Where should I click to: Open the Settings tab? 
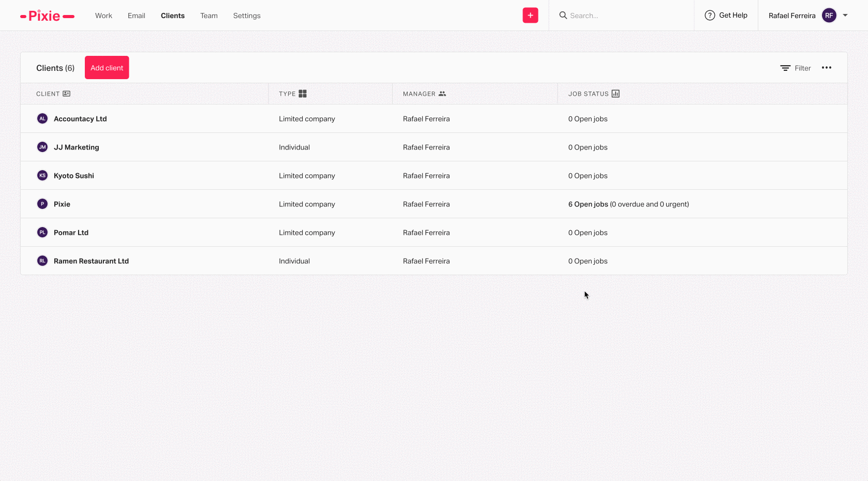247,16
